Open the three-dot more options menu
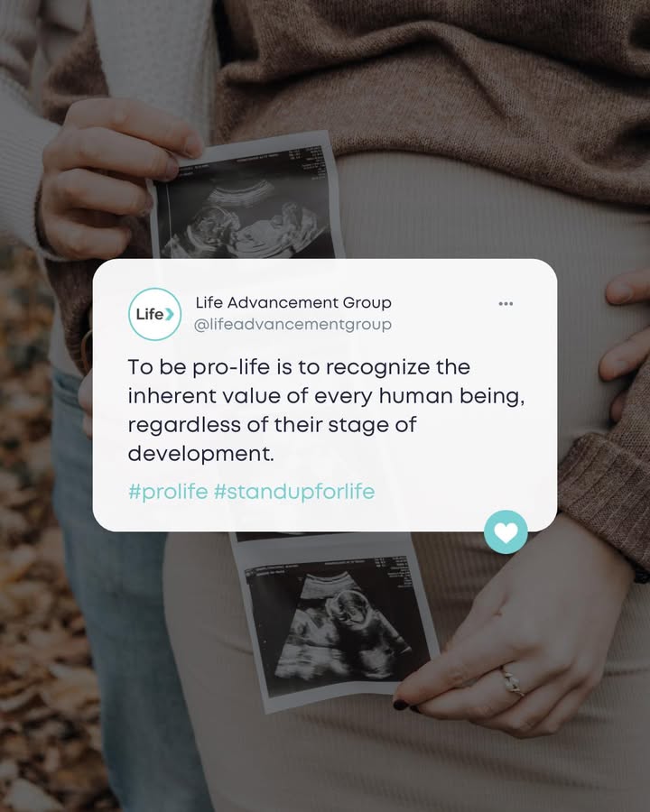Image resolution: width=650 pixels, height=812 pixels. click(506, 303)
